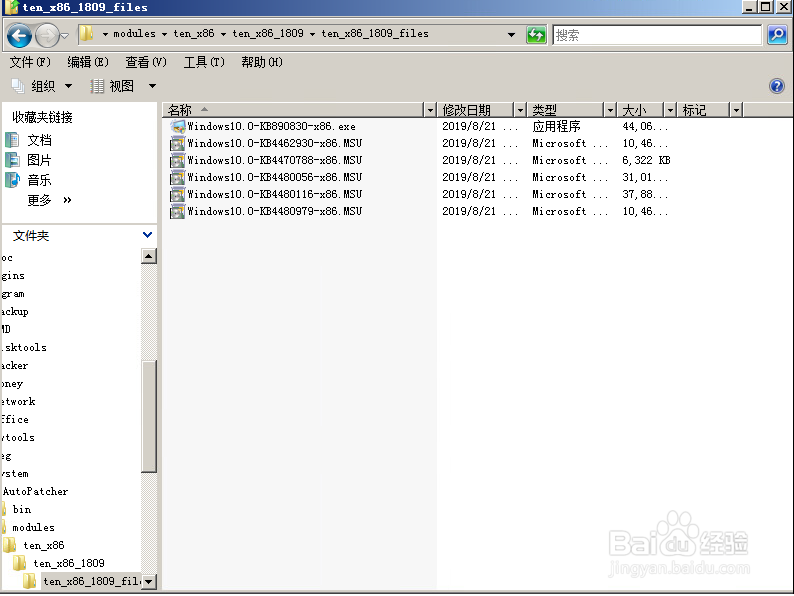
Task: Open the 视图 dropdown arrow
Action: point(152,86)
